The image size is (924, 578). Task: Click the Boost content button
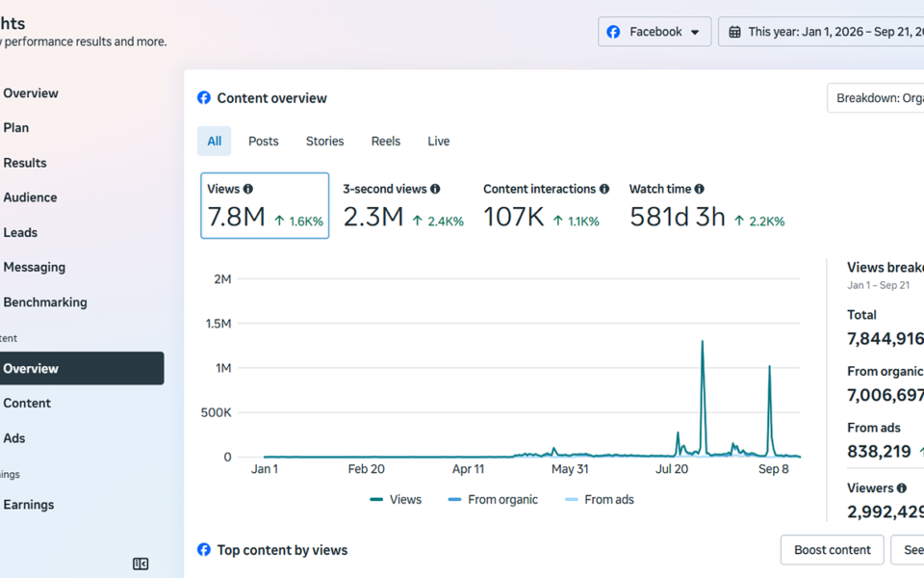click(832, 550)
